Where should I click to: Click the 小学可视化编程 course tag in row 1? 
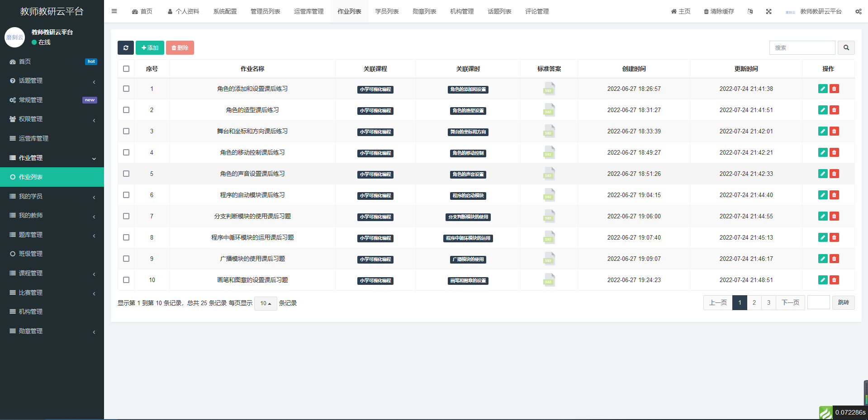[375, 90]
